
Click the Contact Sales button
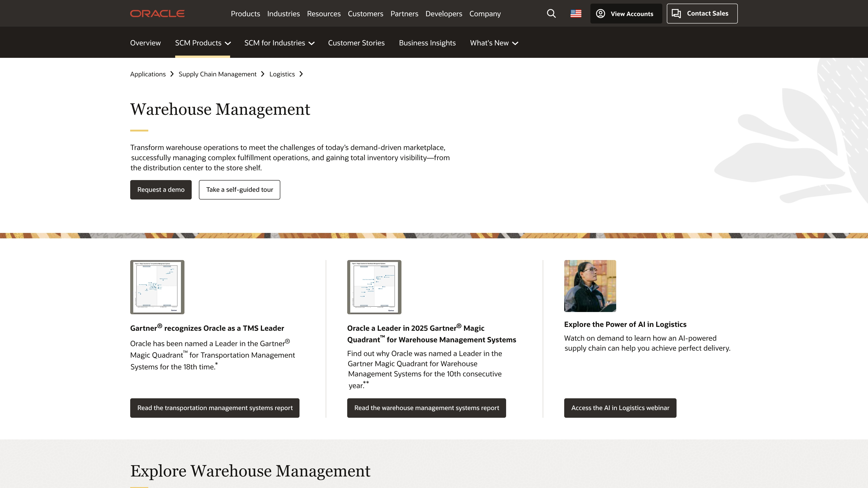click(x=702, y=14)
